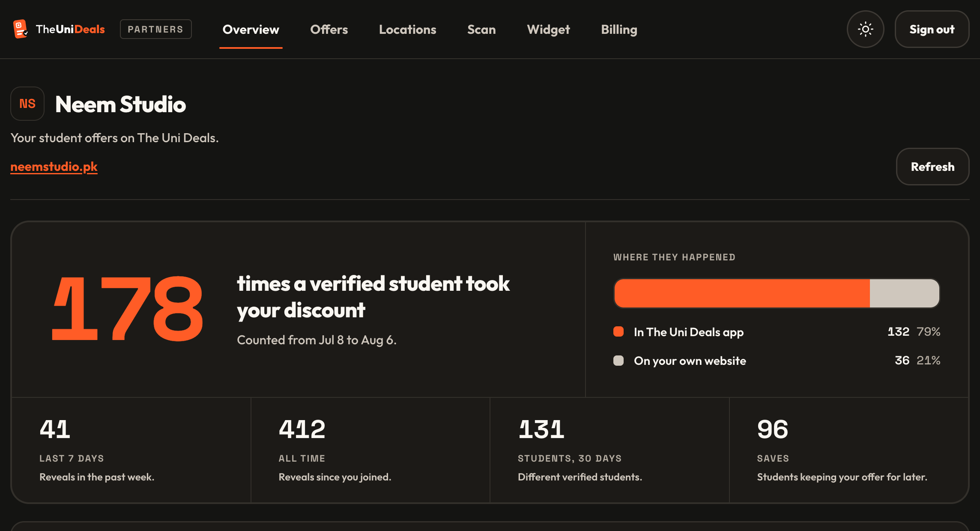Click 'Students keeping your offer for later.' text

point(842,477)
